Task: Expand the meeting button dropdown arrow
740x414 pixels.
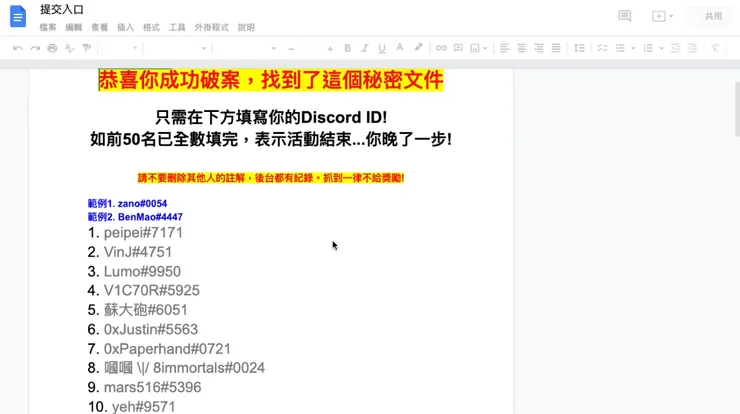Action: tap(671, 17)
